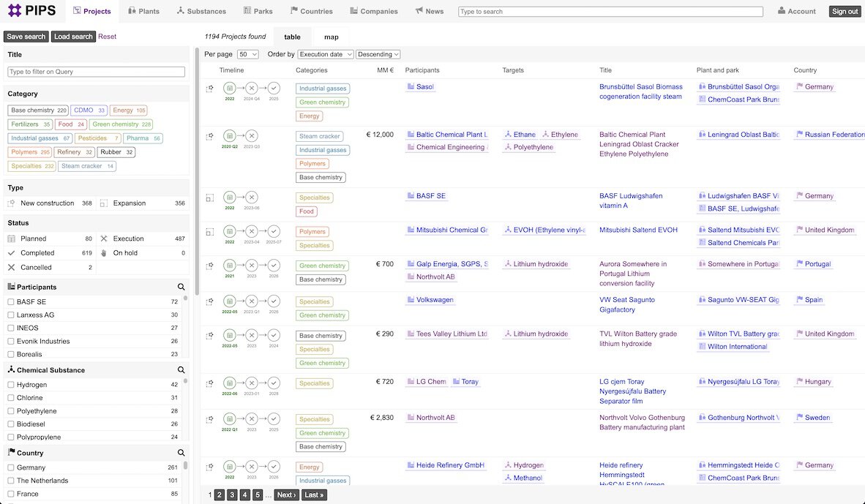Click the New construction type icon in filters

click(x=12, y=203)
